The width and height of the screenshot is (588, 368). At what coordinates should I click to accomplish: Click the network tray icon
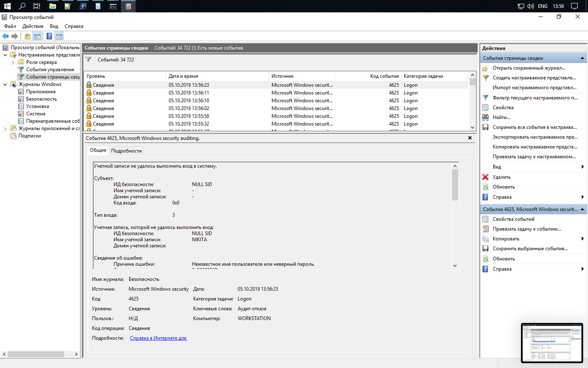tap(521, 6)
